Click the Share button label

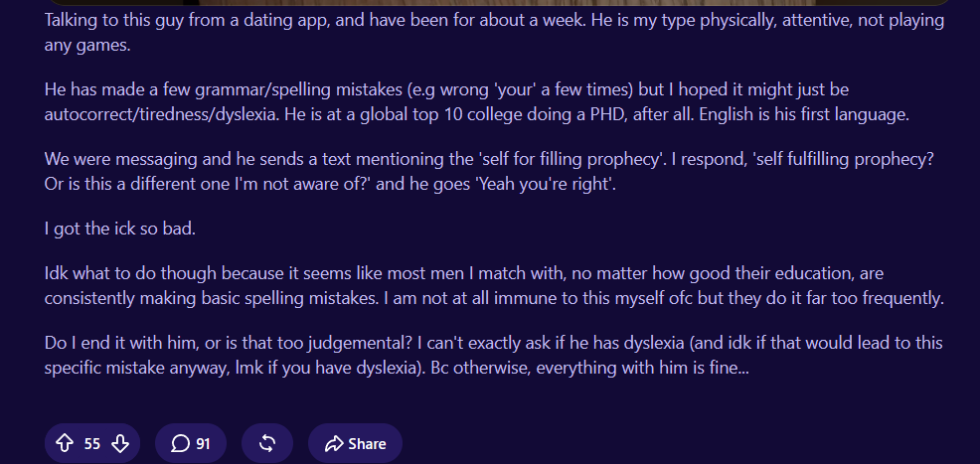click(367, 443)
